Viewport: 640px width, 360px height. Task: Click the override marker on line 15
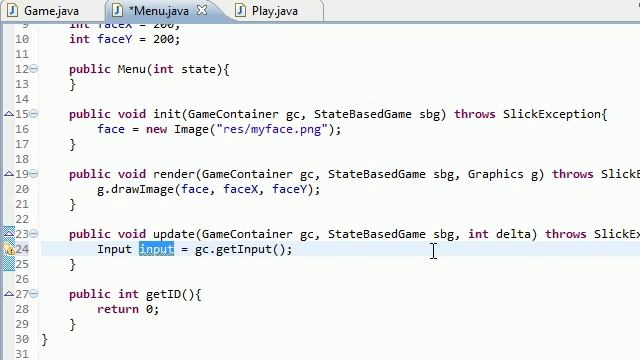[x=9, y=114]
